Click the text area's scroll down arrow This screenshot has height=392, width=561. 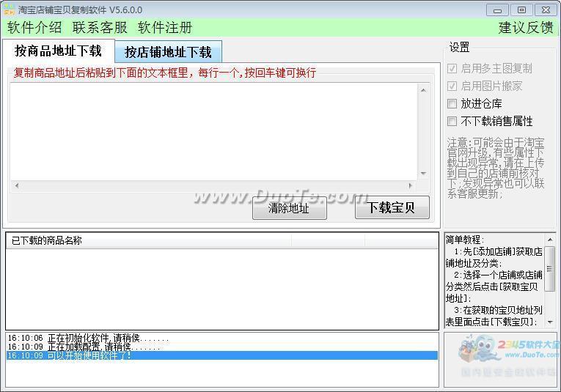(423, 174)
